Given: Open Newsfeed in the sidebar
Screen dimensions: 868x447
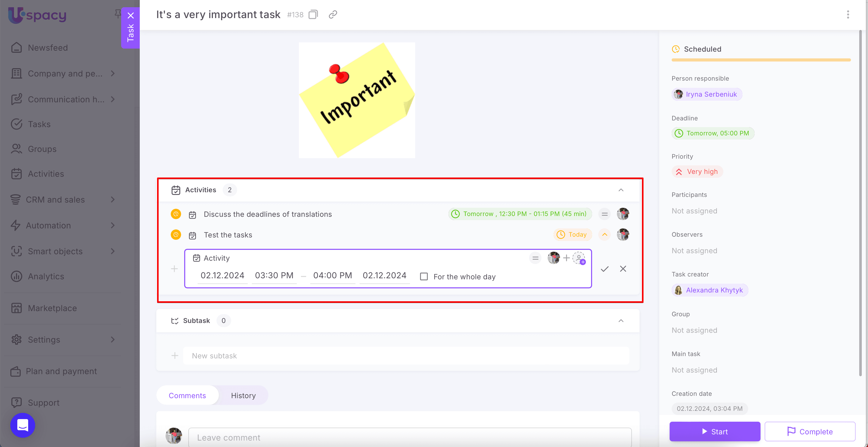Looking at the screenshot, I should pos(48,48).
